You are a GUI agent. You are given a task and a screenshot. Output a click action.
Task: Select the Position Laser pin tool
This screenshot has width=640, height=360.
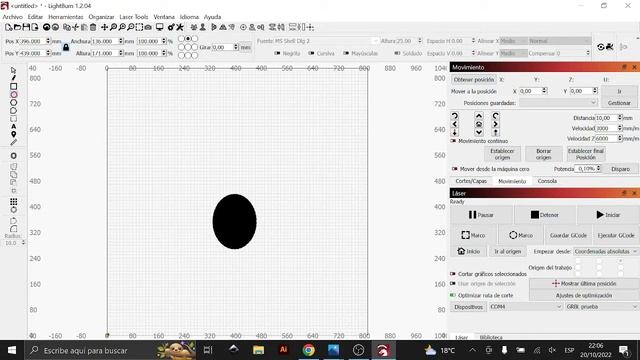click(13, 134)
